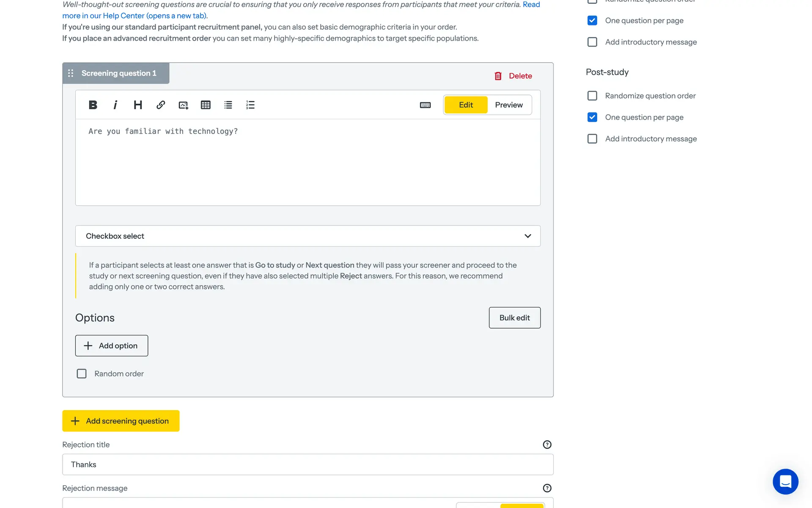This screenshot has width=812, height=508.
Task: Insert a table into the question
Action: (x=206, y=105)
